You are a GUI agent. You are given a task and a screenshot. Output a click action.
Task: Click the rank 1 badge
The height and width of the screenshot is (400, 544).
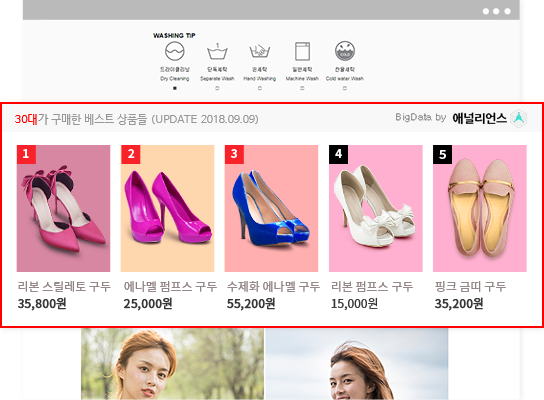(26, 154)
